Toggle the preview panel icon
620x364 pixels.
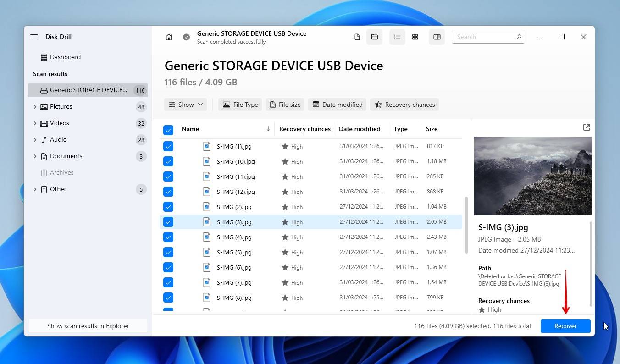coord(437,37)
